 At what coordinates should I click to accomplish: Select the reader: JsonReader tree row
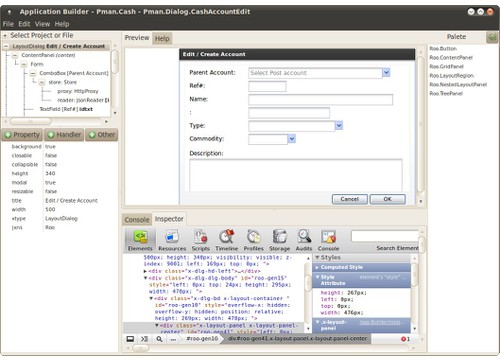[x=83, y=100]
